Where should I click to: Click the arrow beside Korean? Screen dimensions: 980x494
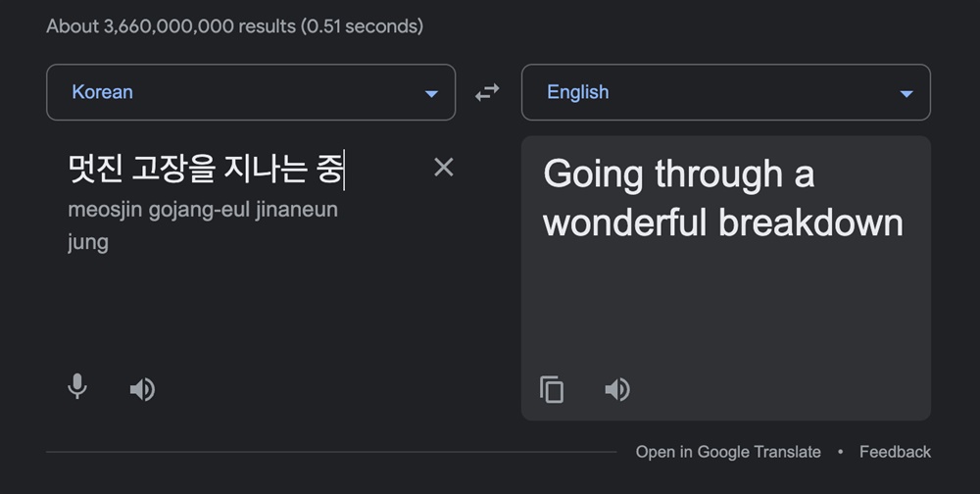tap(431, 94)
